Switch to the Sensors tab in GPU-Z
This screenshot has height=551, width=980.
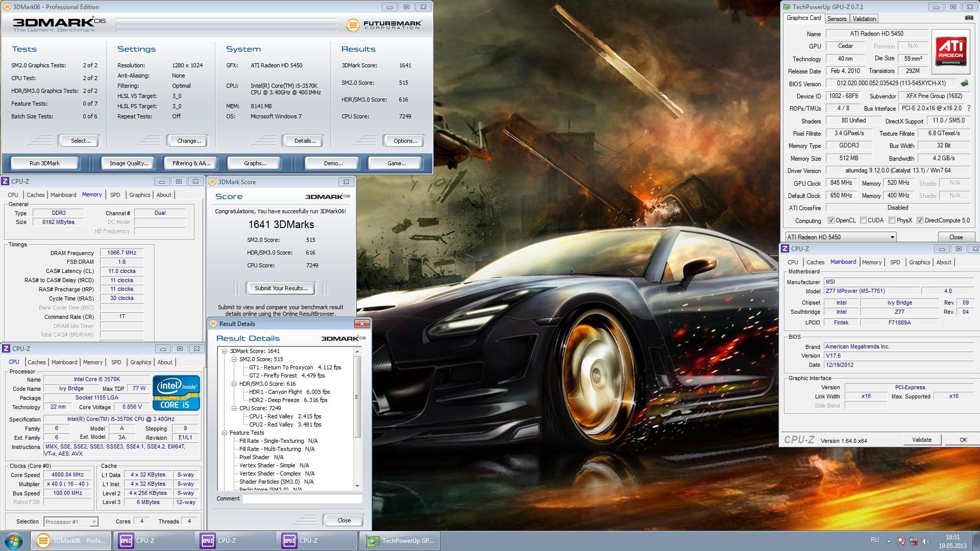click(x=837, y=19)
